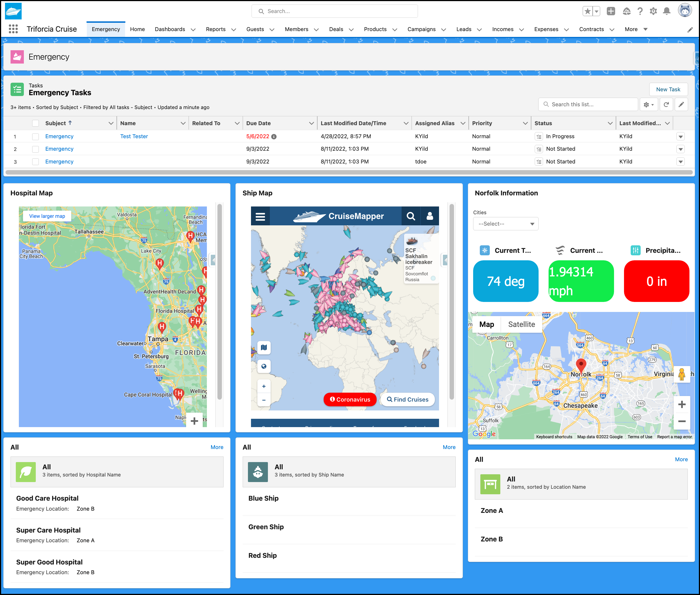Open the global actions plus icon
The image size is (700, 595).
click(611, 11)
